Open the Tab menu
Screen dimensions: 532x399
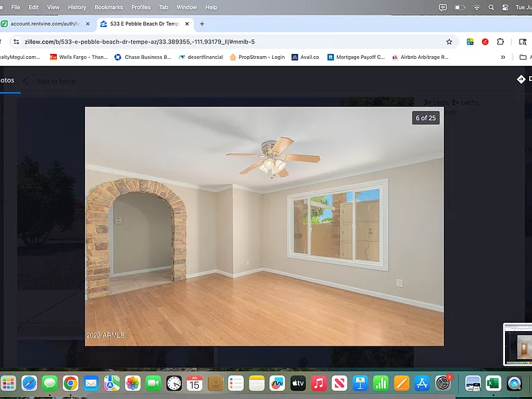(163, 7)
